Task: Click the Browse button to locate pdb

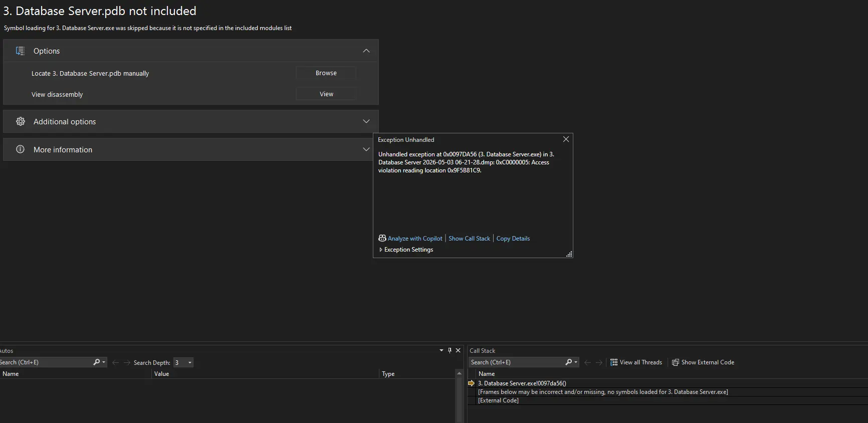Action: [x=326, y=73]
